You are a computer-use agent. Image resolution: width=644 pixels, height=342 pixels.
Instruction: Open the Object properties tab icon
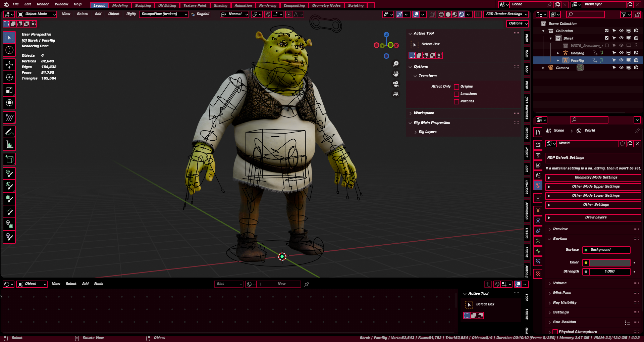click(538, 211)
